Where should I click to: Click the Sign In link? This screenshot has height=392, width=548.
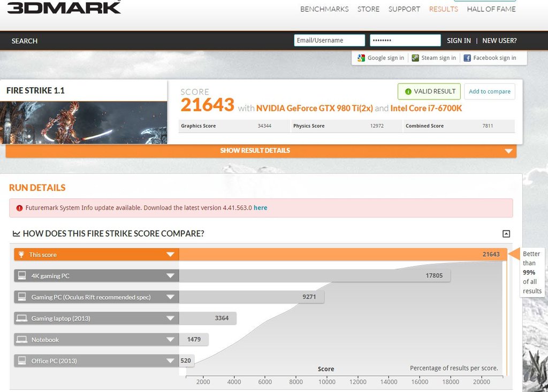click(x=459, y=41)
